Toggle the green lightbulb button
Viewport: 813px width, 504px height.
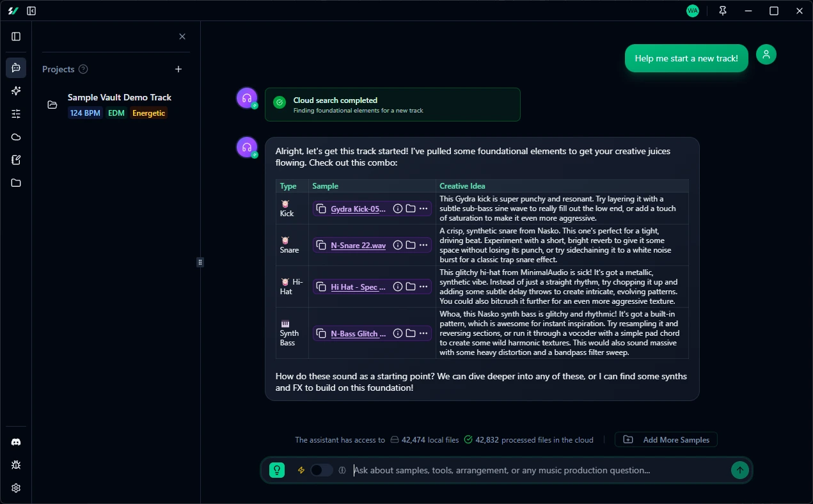coord(277,470)
